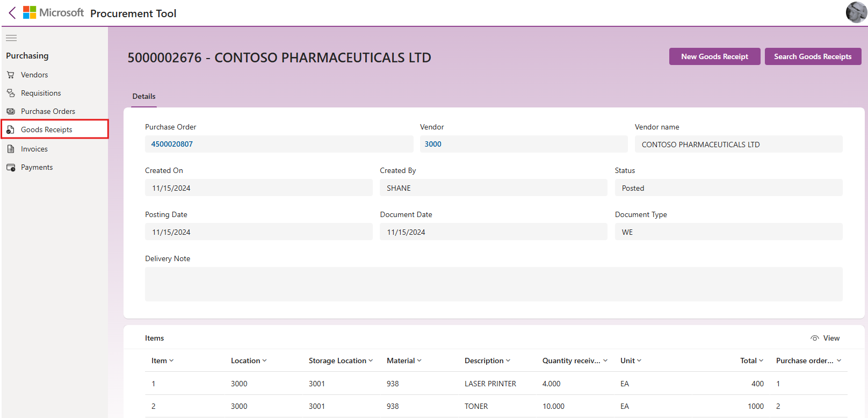Open the Items View button

coord(825,338)
